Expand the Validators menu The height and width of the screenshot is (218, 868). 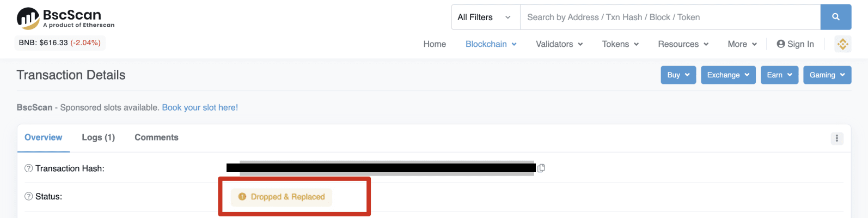(559, 44)
